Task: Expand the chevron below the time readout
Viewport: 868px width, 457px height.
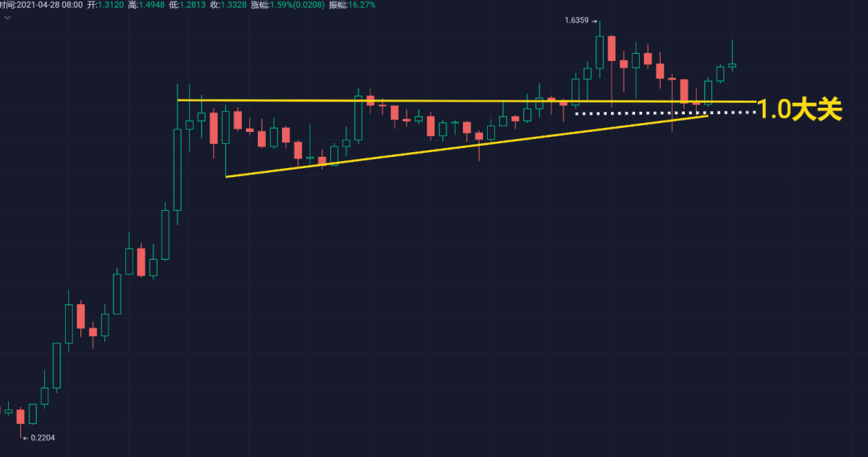Action: pyautogui.click(x=7, y=18)
